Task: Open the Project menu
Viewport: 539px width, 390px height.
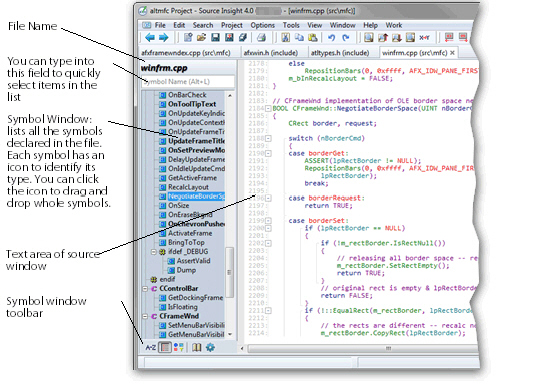Action: [x=232, y=25]
